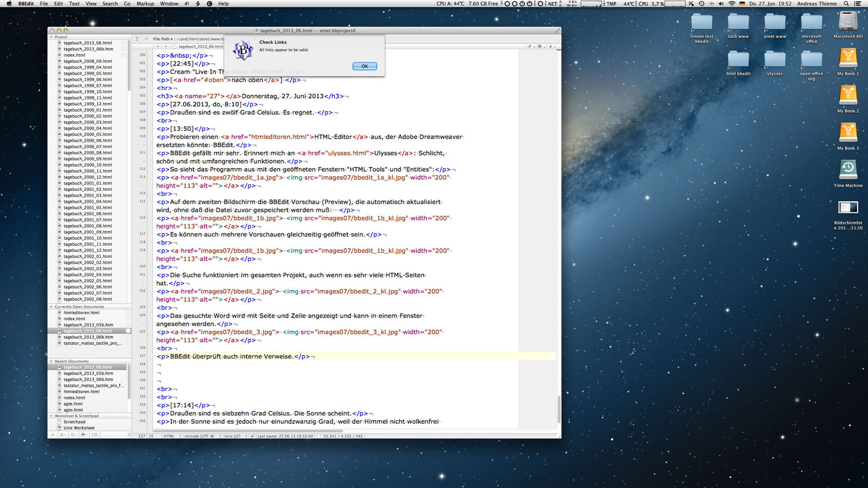Image resolution: width=868 pixels, height=488 pixels.
Task: Open the folder action dropdown in sidebar footer
Action: pyautogui.click(x=84, y=435)
